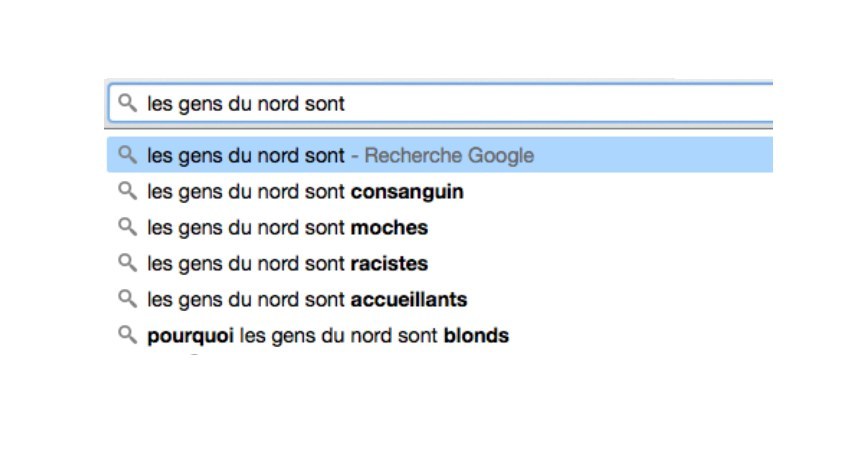Click the bold word racistes
The image size is (857, 458).
click(389, 263)
